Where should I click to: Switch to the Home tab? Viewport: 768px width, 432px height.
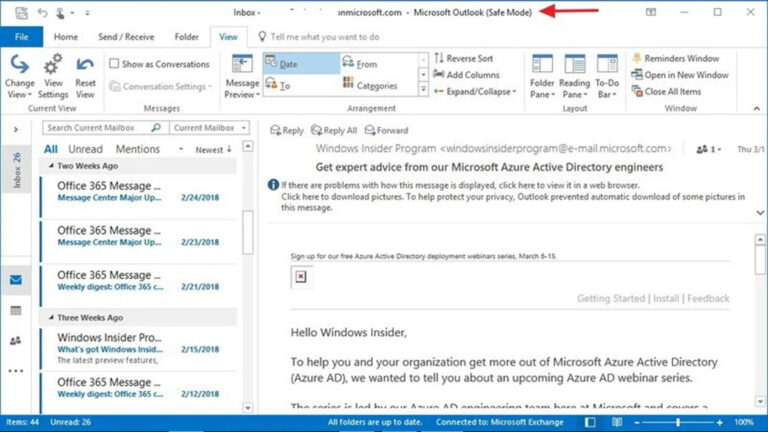click(x=66, y=37)
